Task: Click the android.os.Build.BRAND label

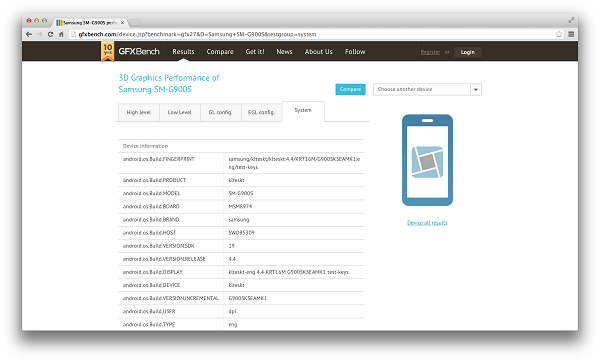Action: [x=151, y=220]
